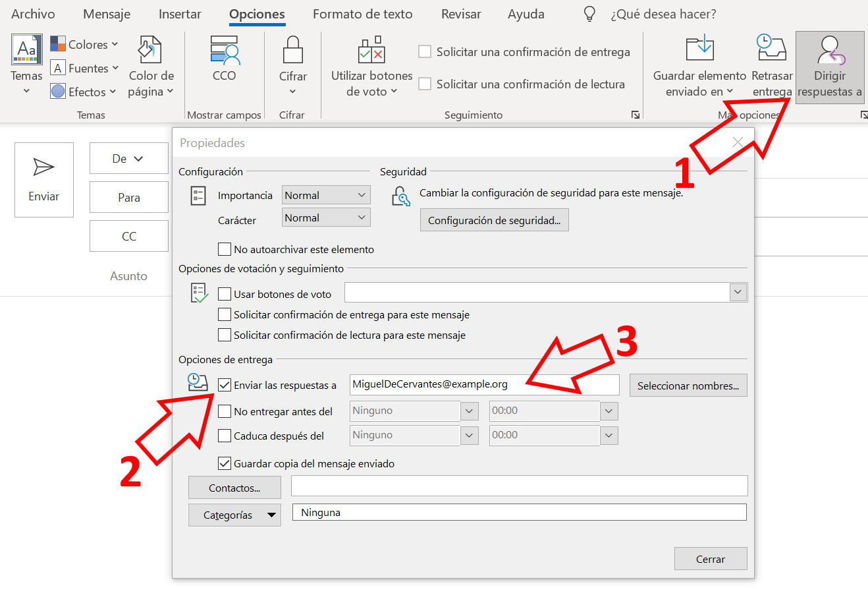Click the Color de página icon
868x607 pixels.
click(x=150, y=51)
